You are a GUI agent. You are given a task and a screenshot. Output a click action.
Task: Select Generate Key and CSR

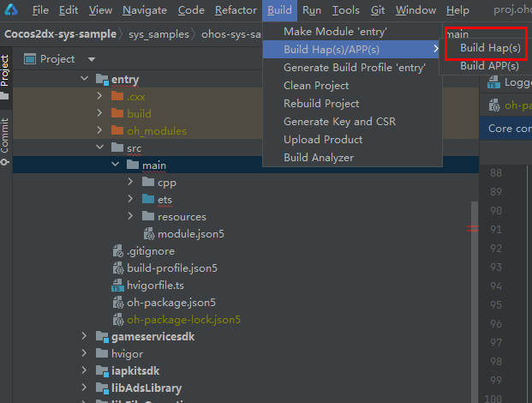pyautogui.click(x=352, y=122)
